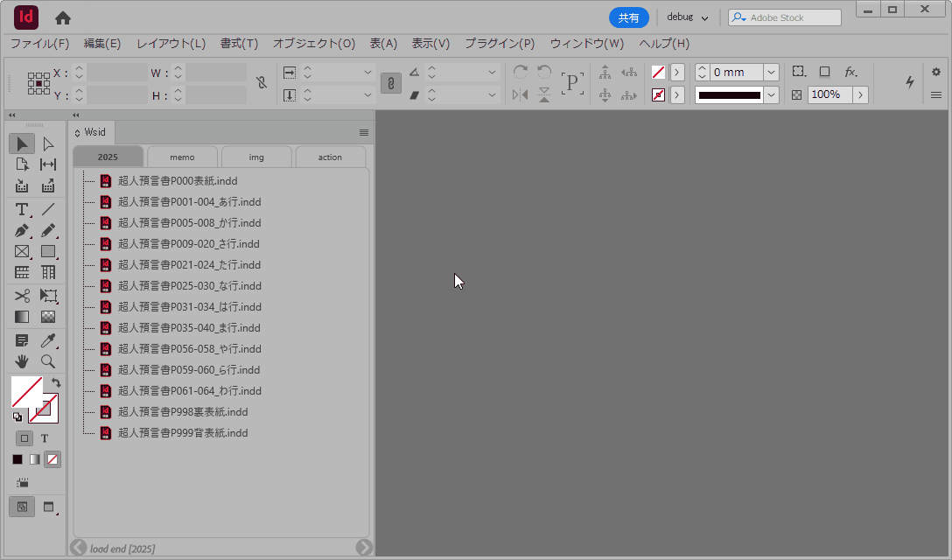
Task: Switch to the memo tab
Action: pos(182,157)
